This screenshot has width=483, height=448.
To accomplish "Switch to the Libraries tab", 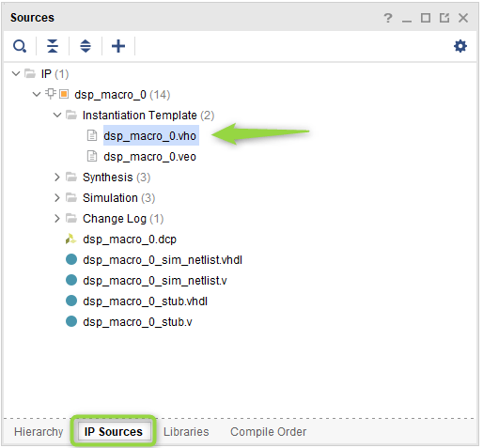I will [x=186, y=432].
